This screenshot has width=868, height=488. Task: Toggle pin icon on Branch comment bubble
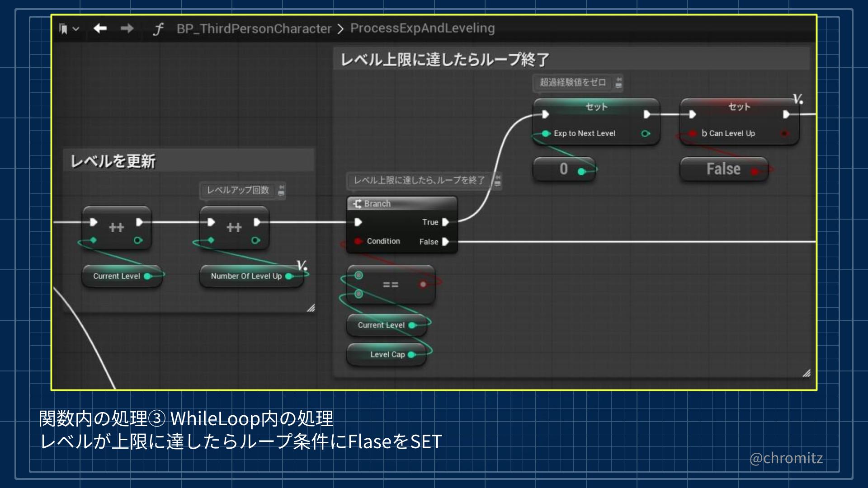pyautogui.click(x=498, y=180)
